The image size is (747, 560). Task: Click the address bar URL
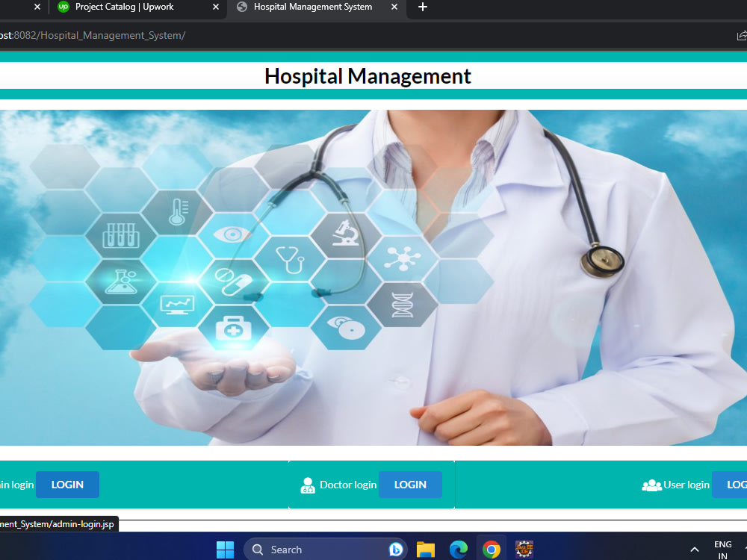click(93, 36)
